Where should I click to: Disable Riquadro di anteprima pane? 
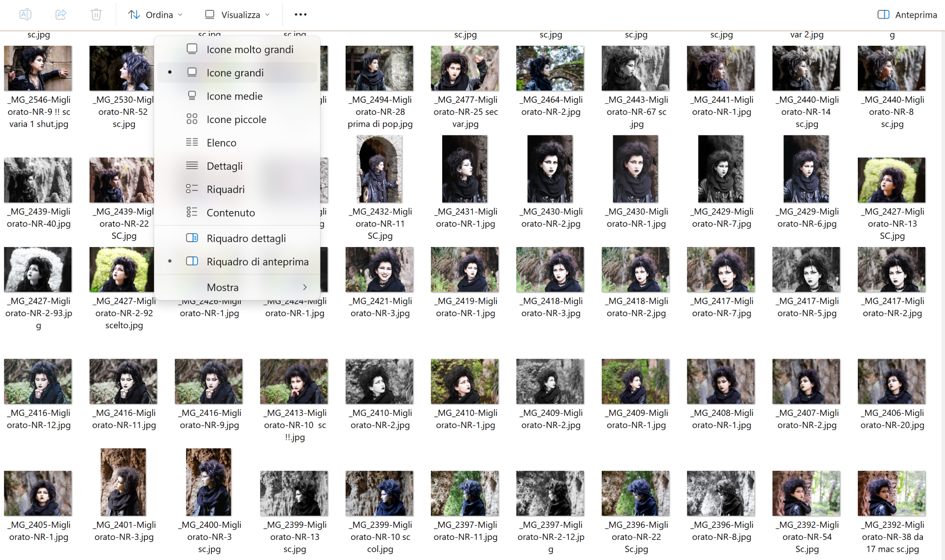point(237,261)
